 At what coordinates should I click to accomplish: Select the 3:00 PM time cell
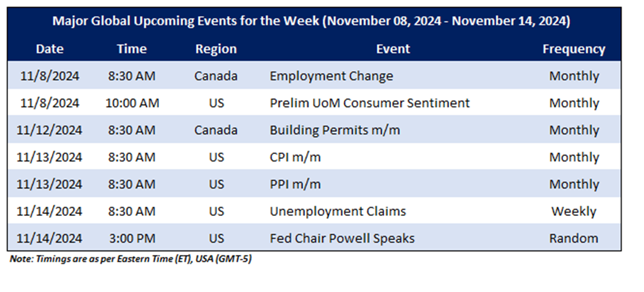[132, 238]
